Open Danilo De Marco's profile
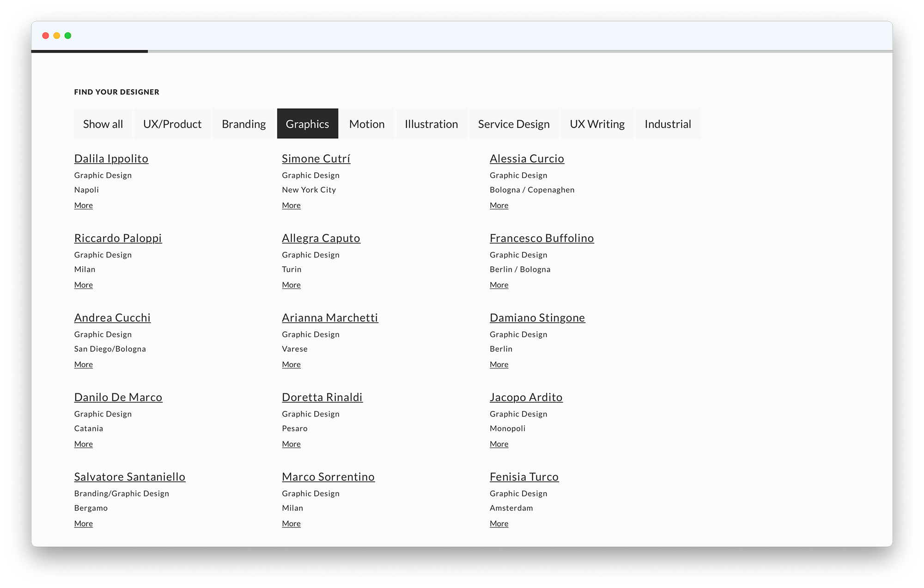924x588 pixels. 118,397
